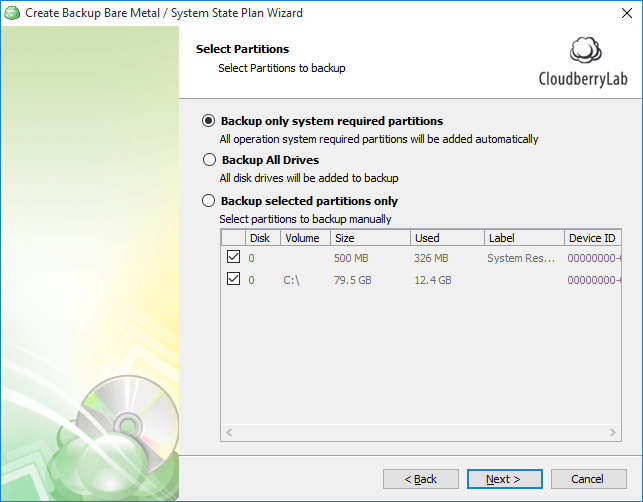The height and width of the screenshot is (502, 643).
Task: Click the CloudberryLab cloud logo
Action: tap(584, 53)
